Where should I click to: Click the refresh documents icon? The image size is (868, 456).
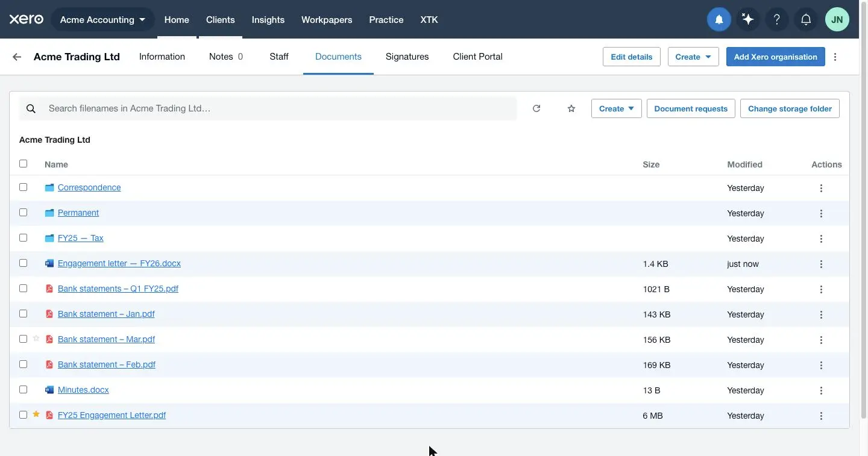click(x=536, y=108)
